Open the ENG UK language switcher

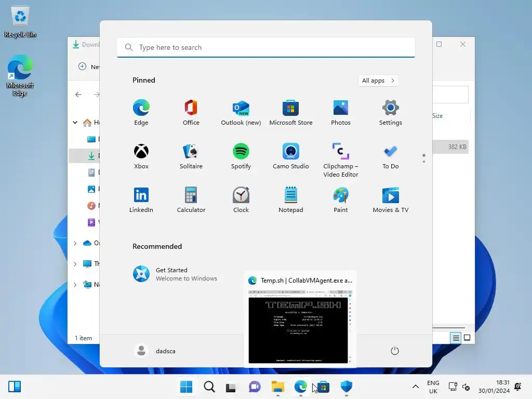(433, 387)
